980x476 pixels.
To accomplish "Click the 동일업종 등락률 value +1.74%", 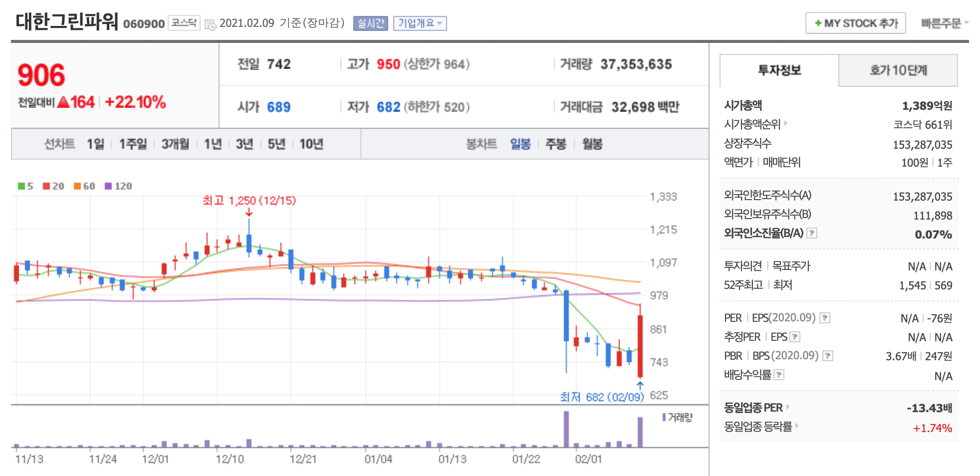I will click(x=932, y=428).
